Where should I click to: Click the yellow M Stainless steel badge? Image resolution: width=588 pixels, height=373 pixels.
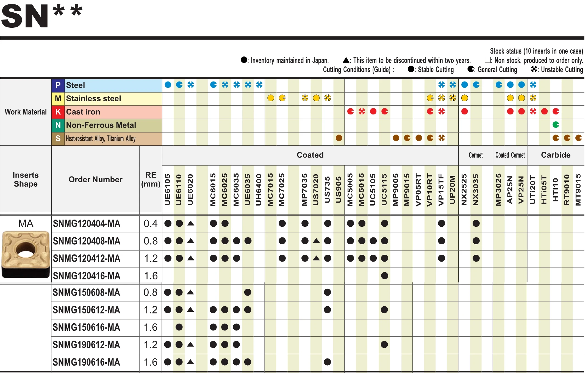tap(58, 99)
